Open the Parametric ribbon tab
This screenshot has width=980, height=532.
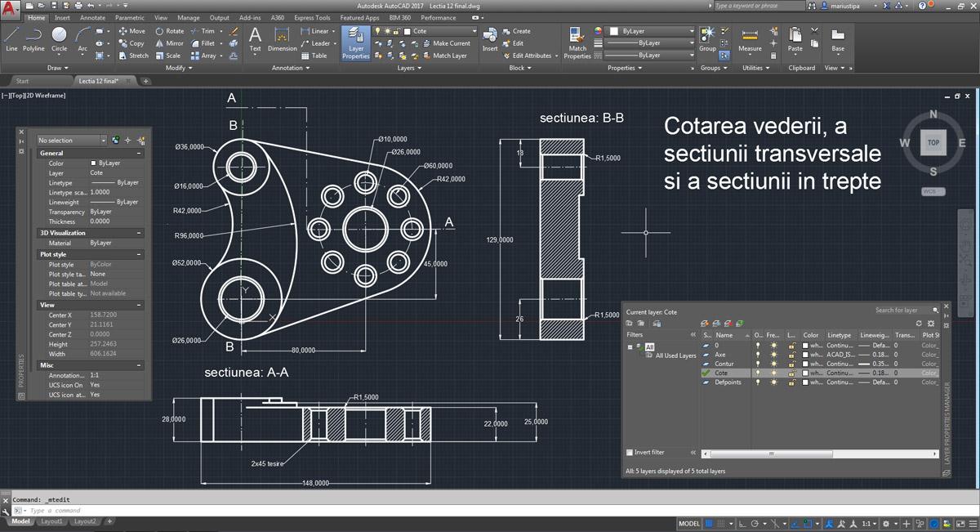[131, 17]
